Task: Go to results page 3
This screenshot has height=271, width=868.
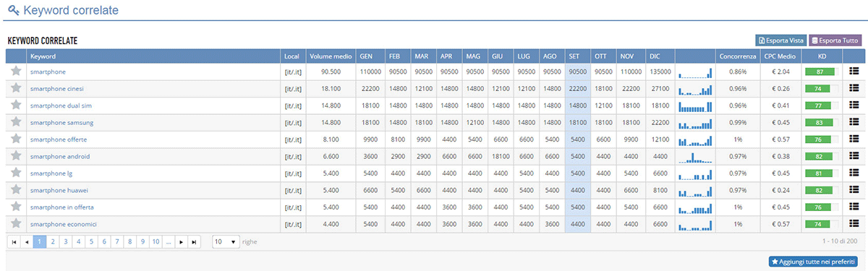Action: pos(65,242)
